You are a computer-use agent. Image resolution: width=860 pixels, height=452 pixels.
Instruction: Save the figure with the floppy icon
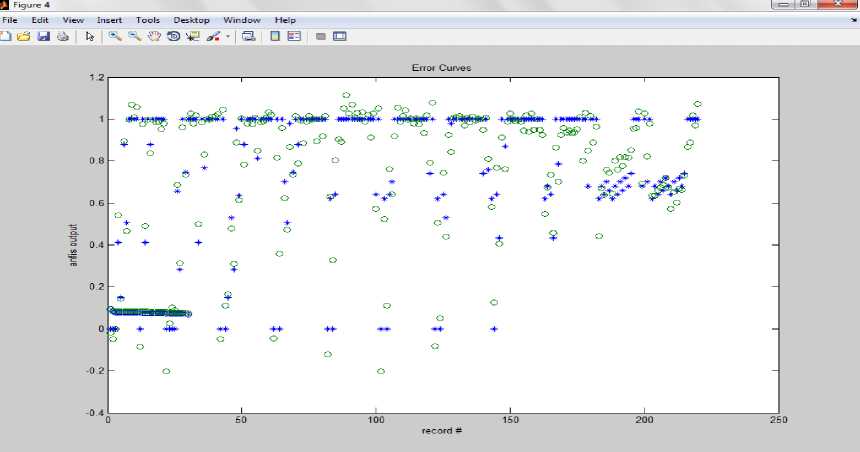click(x=44, y=37)
